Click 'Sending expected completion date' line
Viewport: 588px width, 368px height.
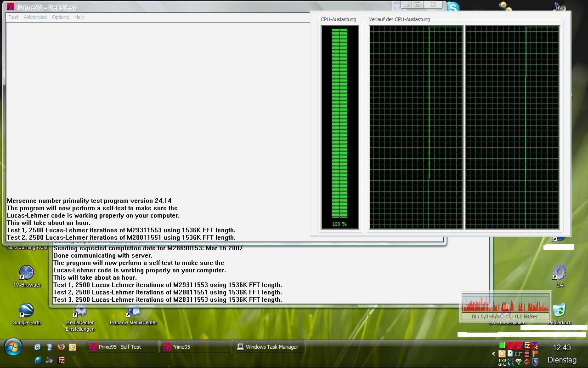148,248
